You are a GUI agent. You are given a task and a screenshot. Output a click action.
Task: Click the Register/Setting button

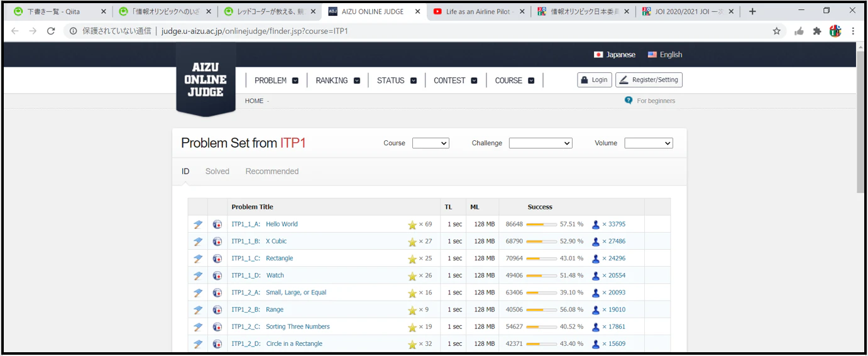(x=649, y=80)
